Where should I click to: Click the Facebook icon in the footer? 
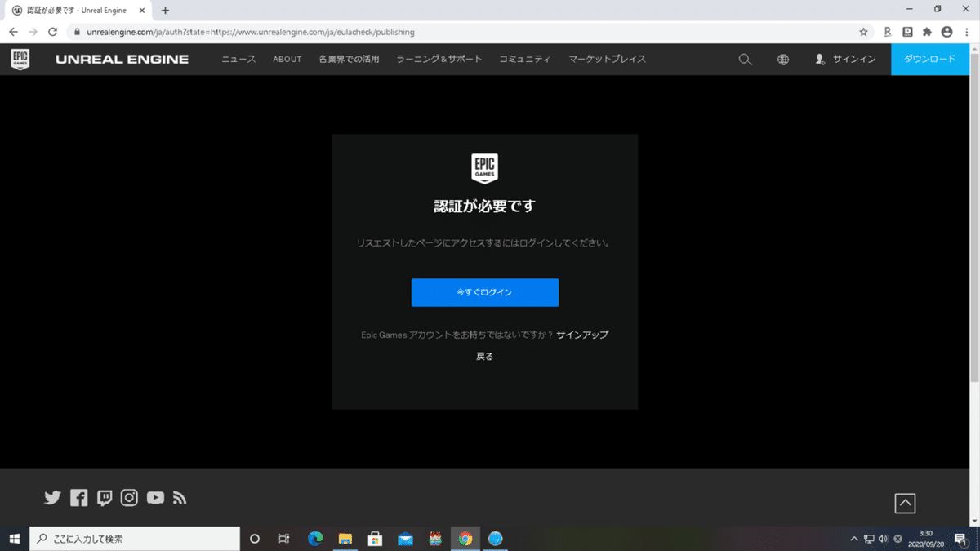(78, 497)
